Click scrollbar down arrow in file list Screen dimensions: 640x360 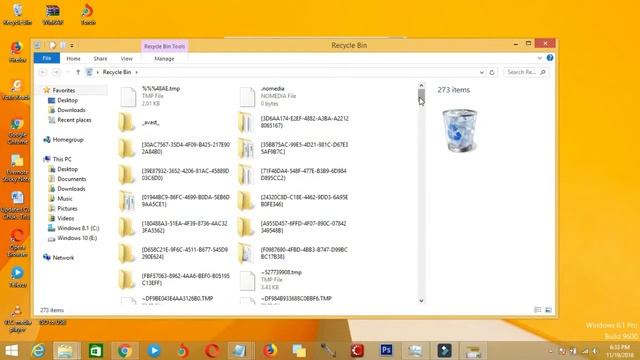pos(421,301)
